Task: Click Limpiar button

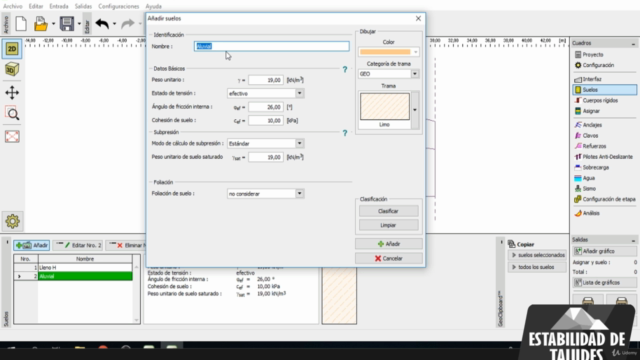Action: tap(388, 225)
